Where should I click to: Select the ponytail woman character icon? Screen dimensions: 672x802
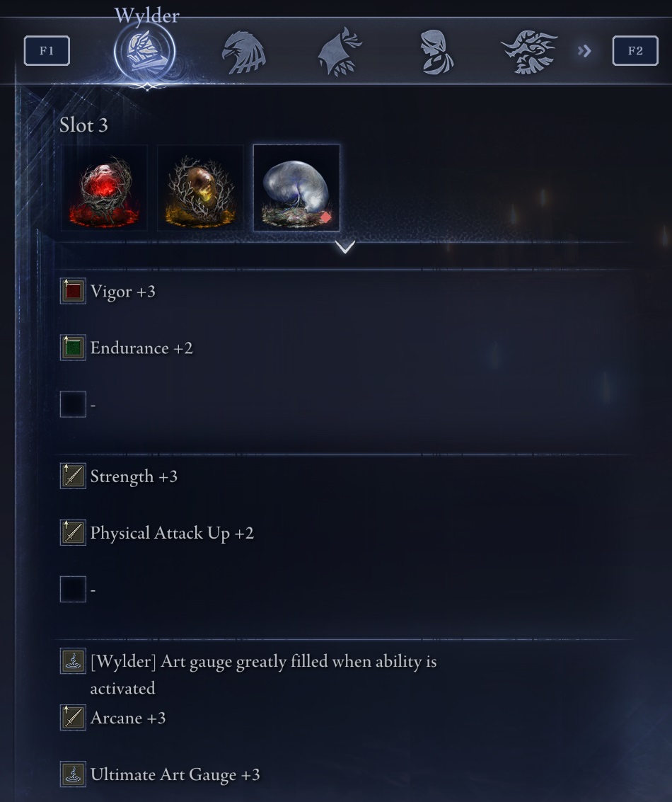[436, 52]
